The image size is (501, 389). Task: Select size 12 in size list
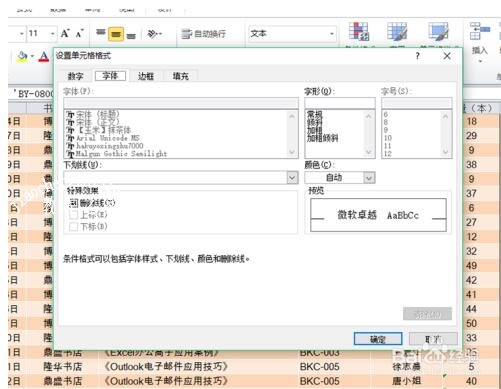pos(388,154)
